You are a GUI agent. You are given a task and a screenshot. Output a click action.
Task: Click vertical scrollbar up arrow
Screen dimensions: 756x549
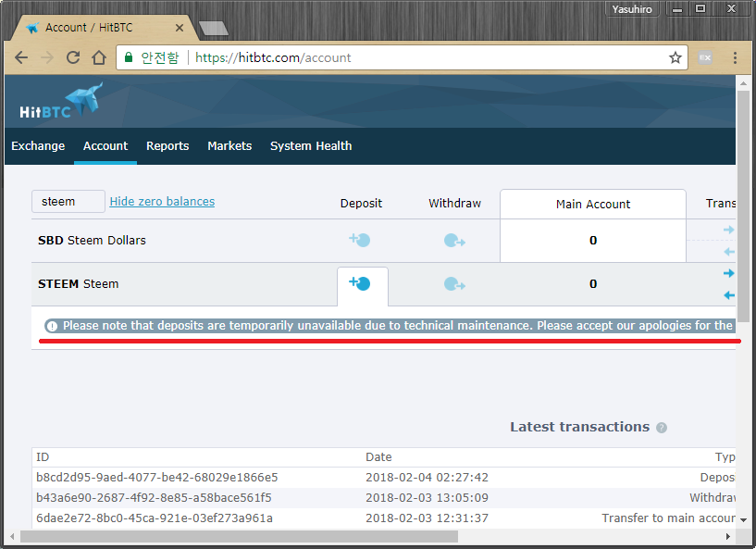743,83
